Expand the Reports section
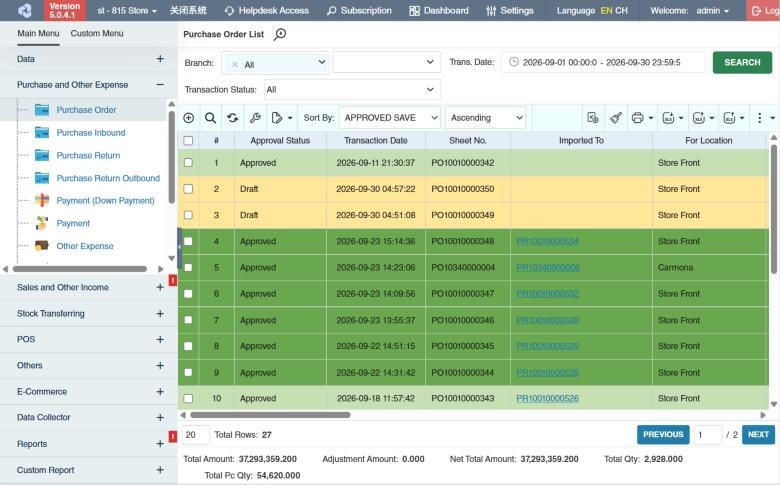 click(160, 444)
